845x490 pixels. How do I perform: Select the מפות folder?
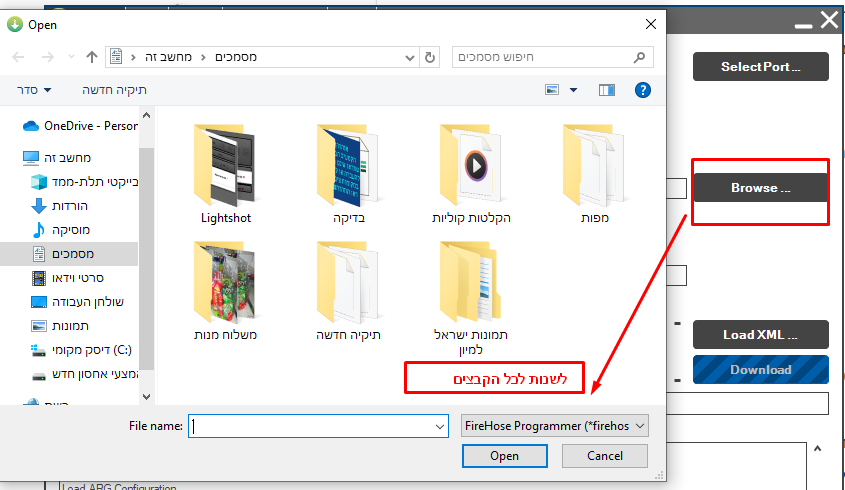(594, 174)
